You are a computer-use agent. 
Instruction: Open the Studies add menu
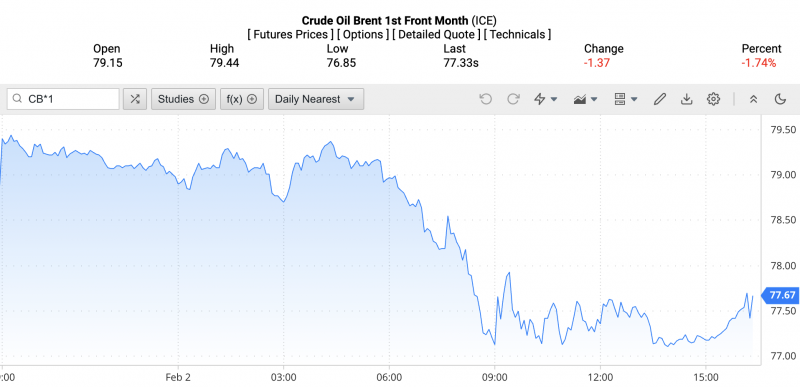183,99
